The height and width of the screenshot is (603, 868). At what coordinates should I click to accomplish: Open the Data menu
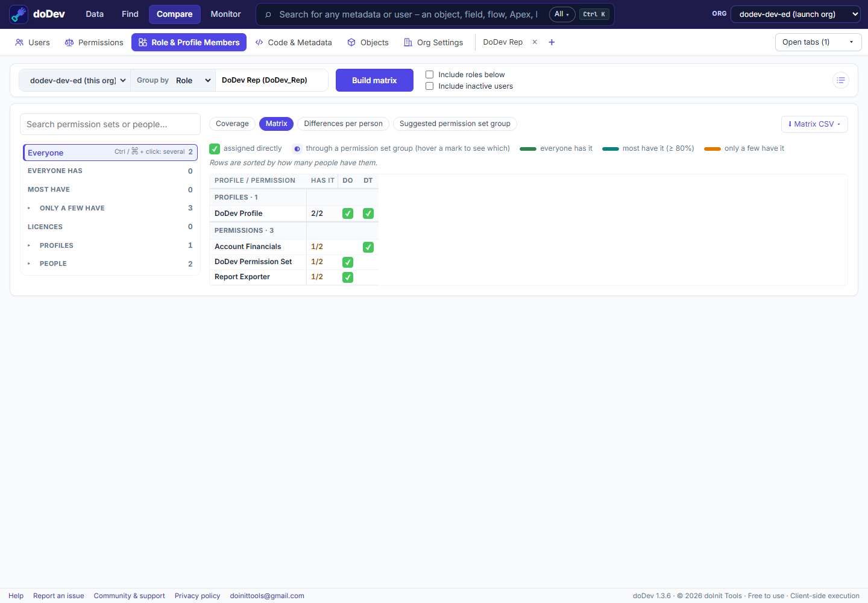point(95,14)
